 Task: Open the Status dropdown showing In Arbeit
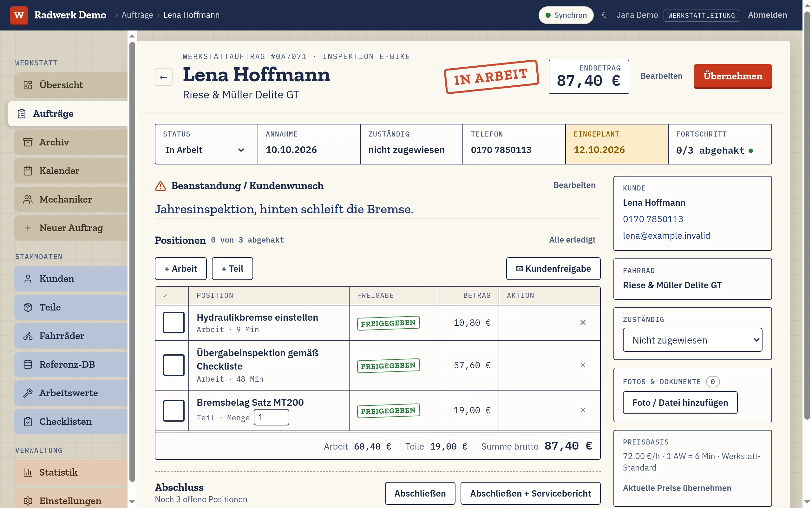coord(205,150)
